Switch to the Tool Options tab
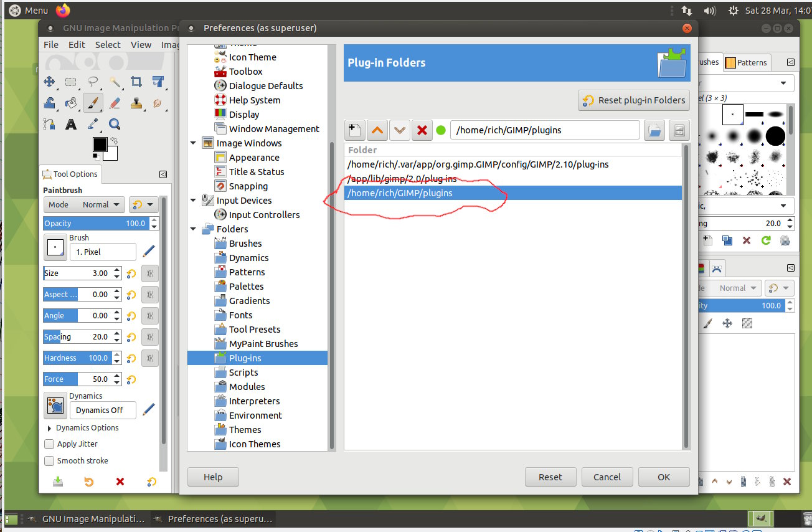This screenshot has height=532, width=812. [69, 174]
